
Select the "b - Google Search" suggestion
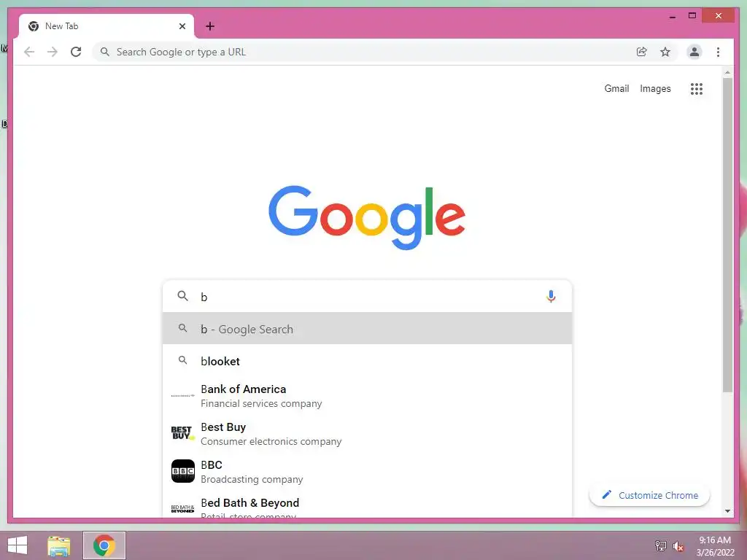pos(368,329)
